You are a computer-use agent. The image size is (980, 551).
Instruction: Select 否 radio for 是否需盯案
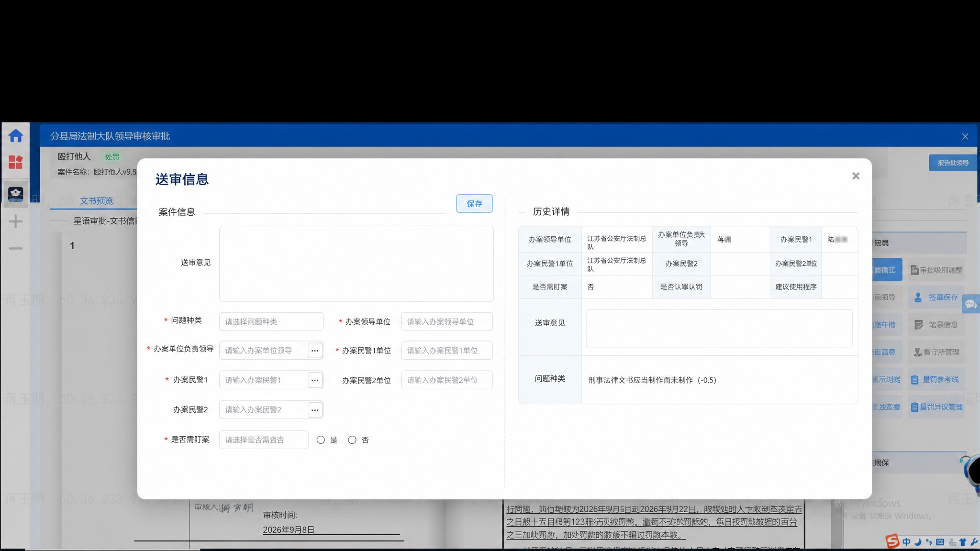tap(352, 440)
